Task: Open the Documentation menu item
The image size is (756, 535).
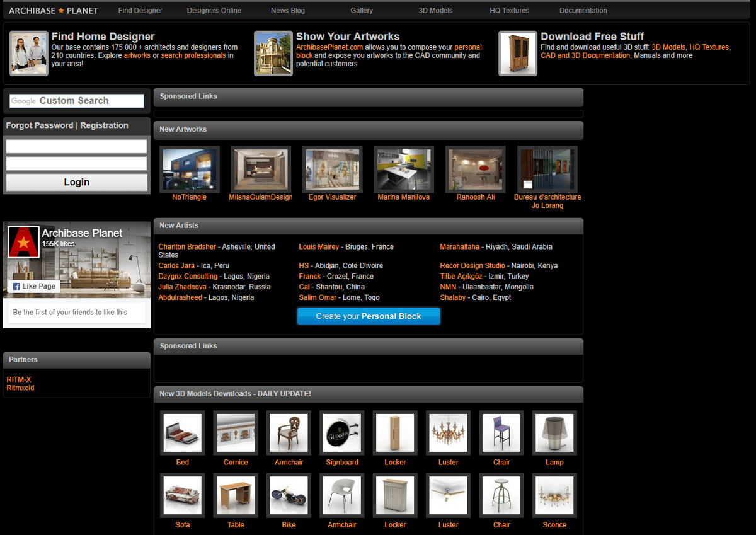Action: (583, 11)
